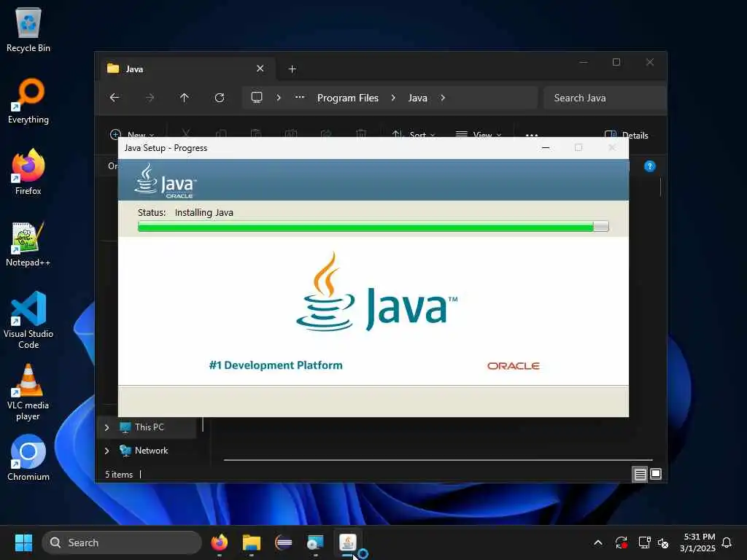Image resolution: width=747 pixels, height=560 pixels.
Task: Open the Notepad++ desktop shortcut
Action: click(x=28, y=244)
